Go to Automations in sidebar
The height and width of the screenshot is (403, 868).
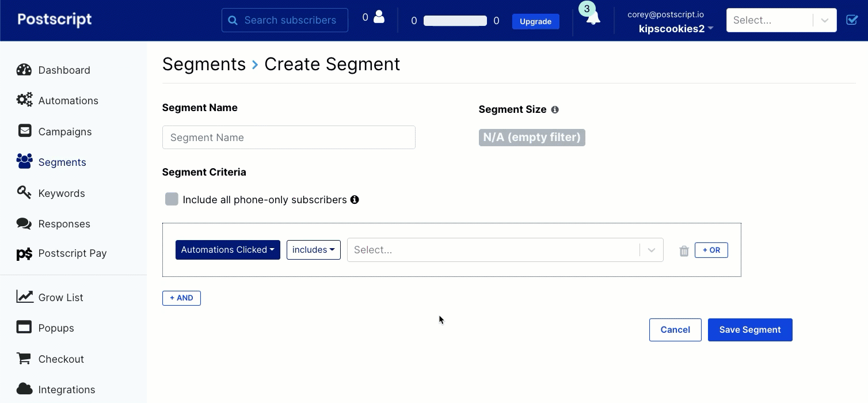pyautogui.click(x=68, y=101)
